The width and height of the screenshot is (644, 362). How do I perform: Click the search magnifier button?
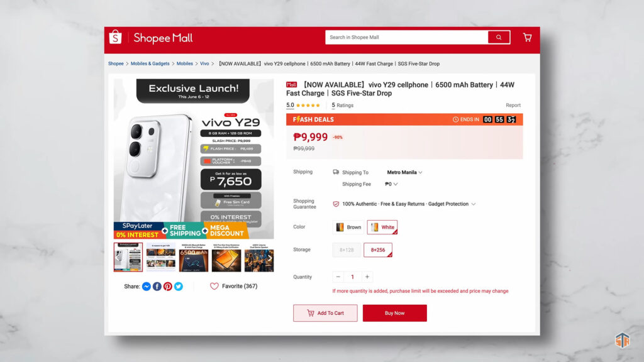[x=499, y=37]
